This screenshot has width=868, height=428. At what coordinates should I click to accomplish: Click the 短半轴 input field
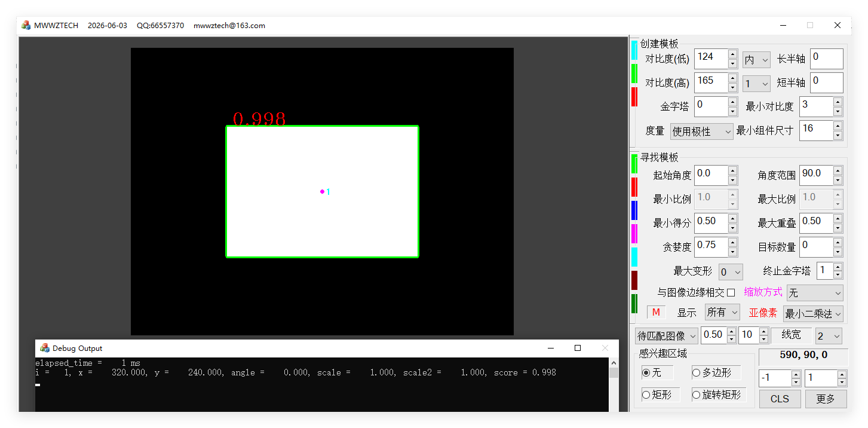[827, 82]
